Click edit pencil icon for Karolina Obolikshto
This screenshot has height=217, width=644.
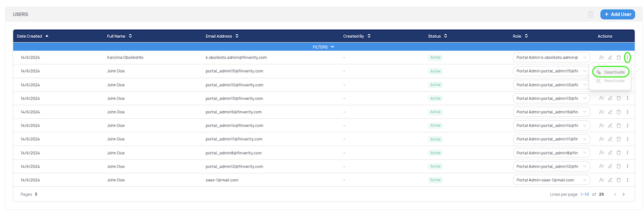610,57
